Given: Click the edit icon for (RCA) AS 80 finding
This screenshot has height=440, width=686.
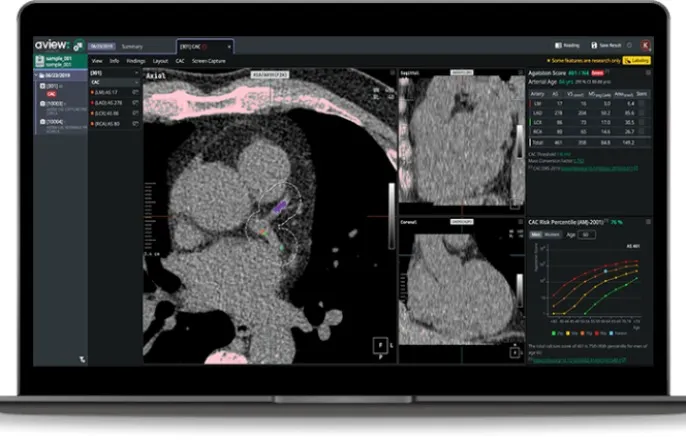Looking at the screenshot, I should pos(135,124).
